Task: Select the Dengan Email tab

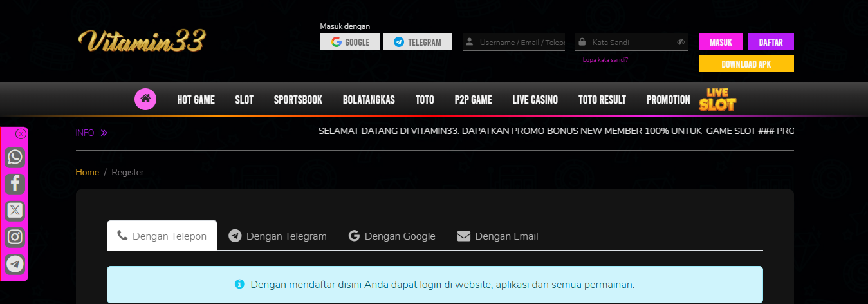Action: [x=497, y=236]
